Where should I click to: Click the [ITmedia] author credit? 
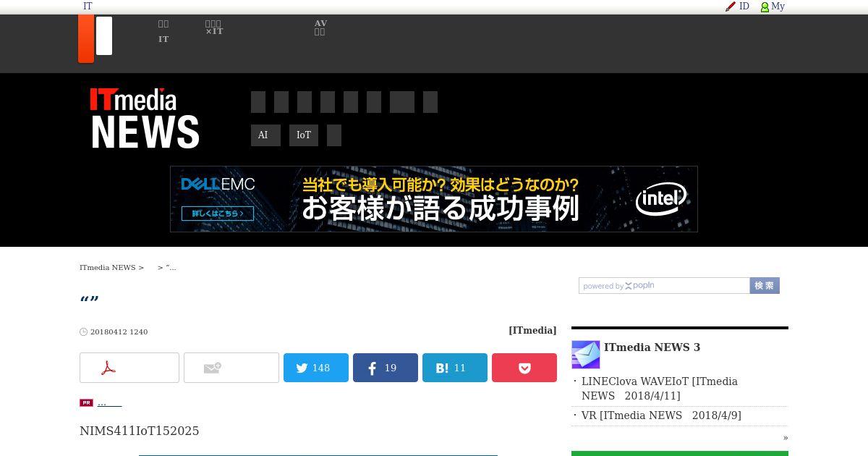532,330
